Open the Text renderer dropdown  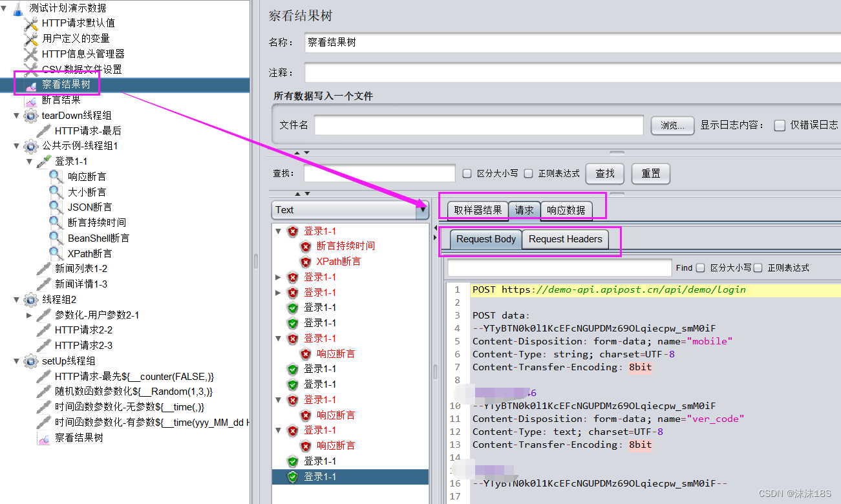pos(423,209)
